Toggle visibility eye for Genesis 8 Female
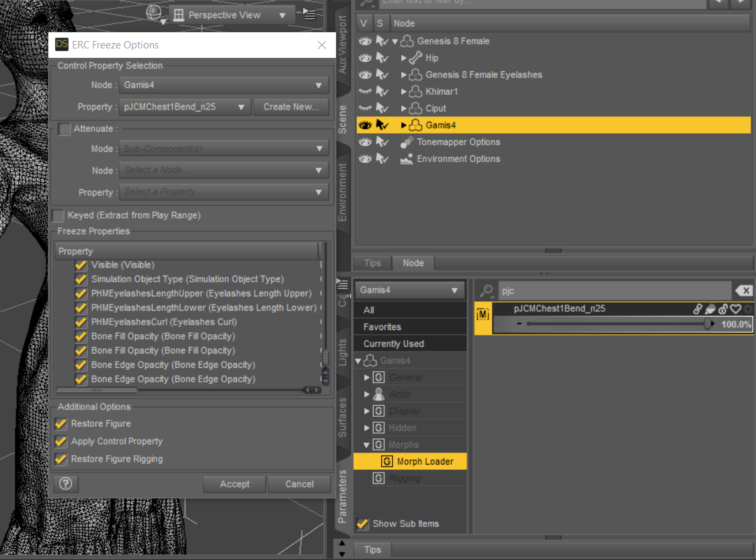 (x=365, y=41)
